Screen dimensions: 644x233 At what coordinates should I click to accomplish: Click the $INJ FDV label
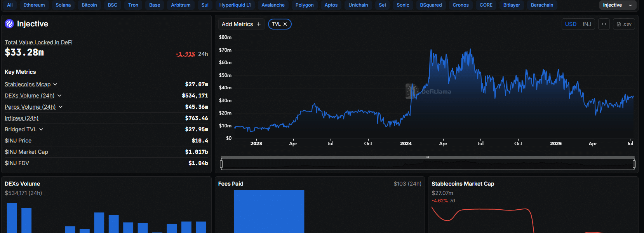click(x=17, y=163)
